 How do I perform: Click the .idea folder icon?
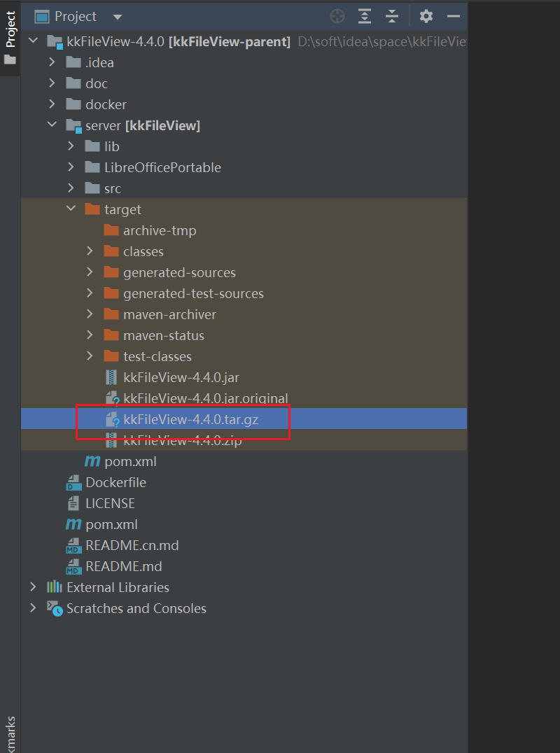[x=73, y=62]
